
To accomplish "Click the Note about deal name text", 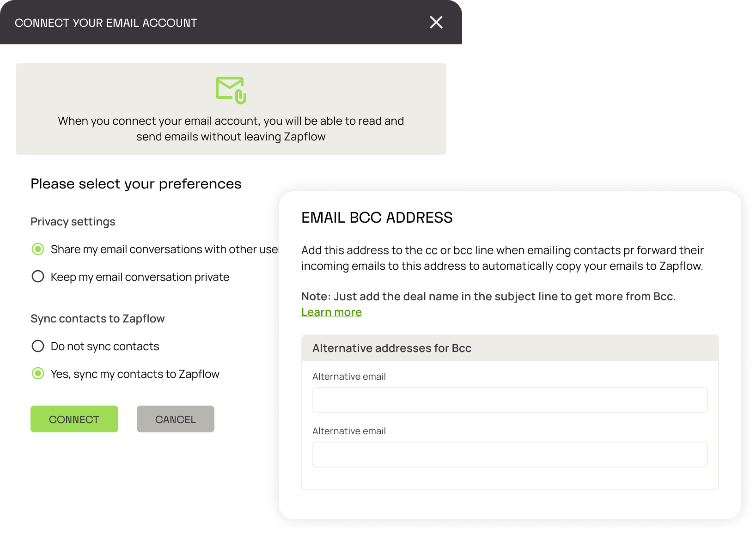I will [x=488, y=297].
